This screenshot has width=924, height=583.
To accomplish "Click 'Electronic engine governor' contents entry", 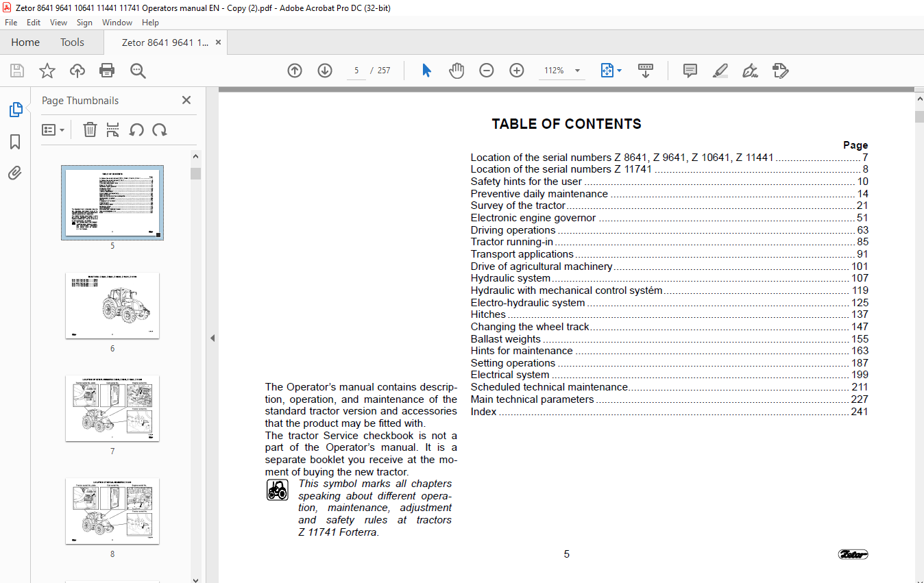I will (669, 218).
